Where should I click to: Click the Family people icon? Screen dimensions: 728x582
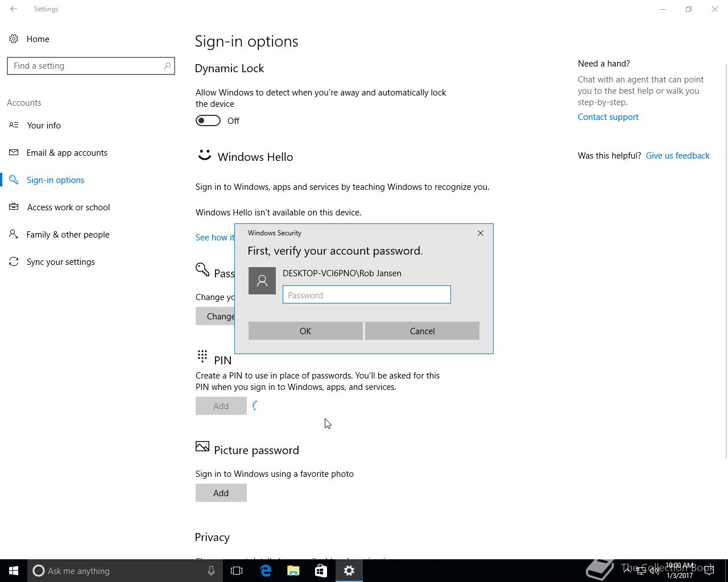[14, 234]
